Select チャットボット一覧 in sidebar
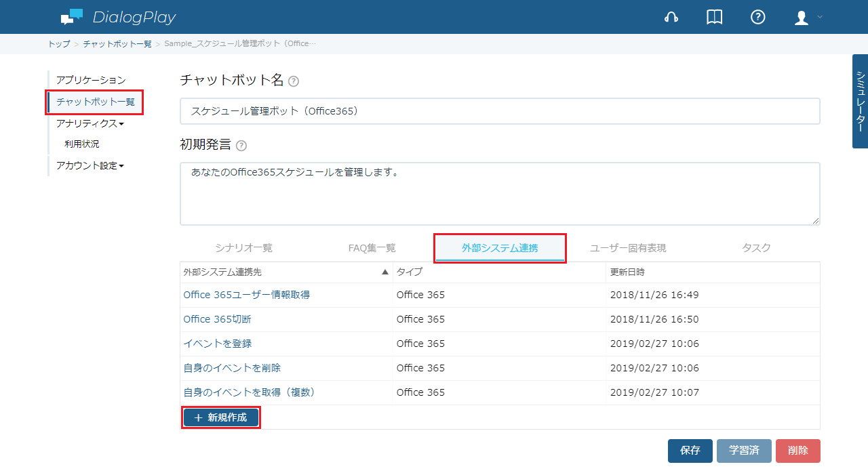This screenshot has width=868, height=473. tap(96, 102)
